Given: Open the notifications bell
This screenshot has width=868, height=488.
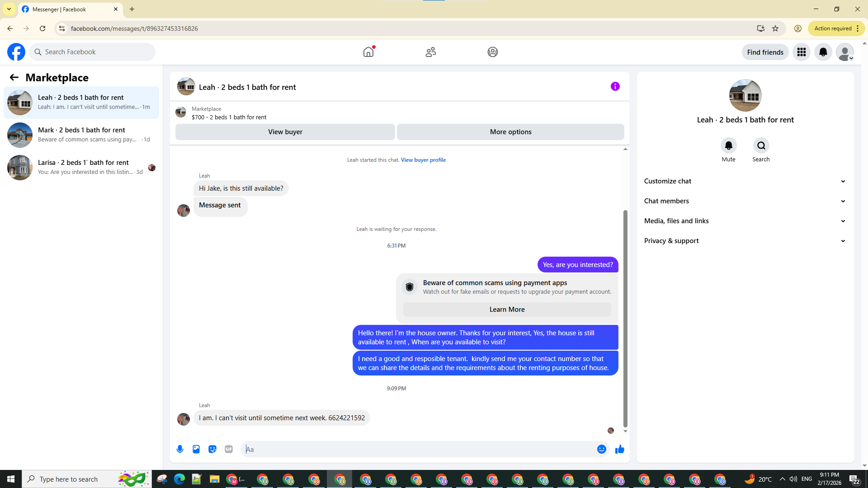Looking at the screenshot, I should click(x=823, y=52).
